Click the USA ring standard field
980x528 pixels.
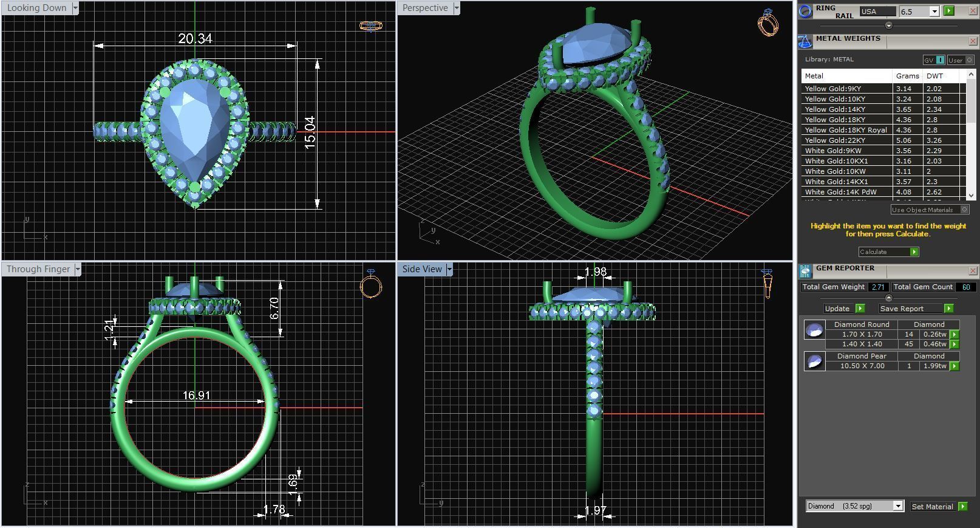coord(878,12)
